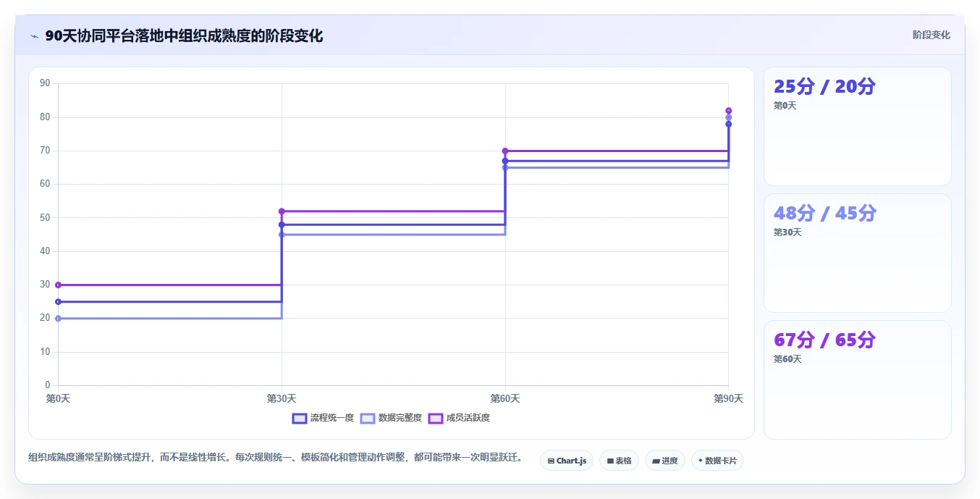The height and width of the screenshot is (499, 980).
Task: Toggle 成员活跃度 legend item
Action: [x=459, y=418]
